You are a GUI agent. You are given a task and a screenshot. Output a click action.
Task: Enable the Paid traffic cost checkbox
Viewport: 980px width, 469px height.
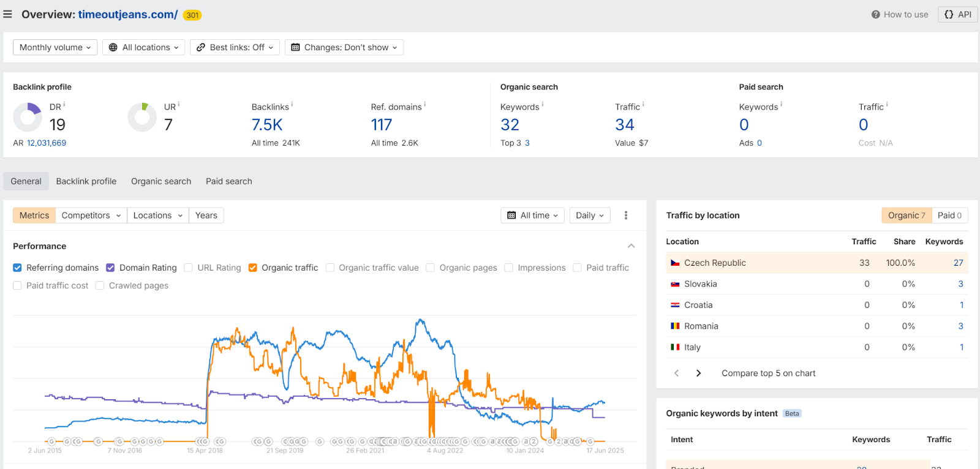(x=17, y=285)
